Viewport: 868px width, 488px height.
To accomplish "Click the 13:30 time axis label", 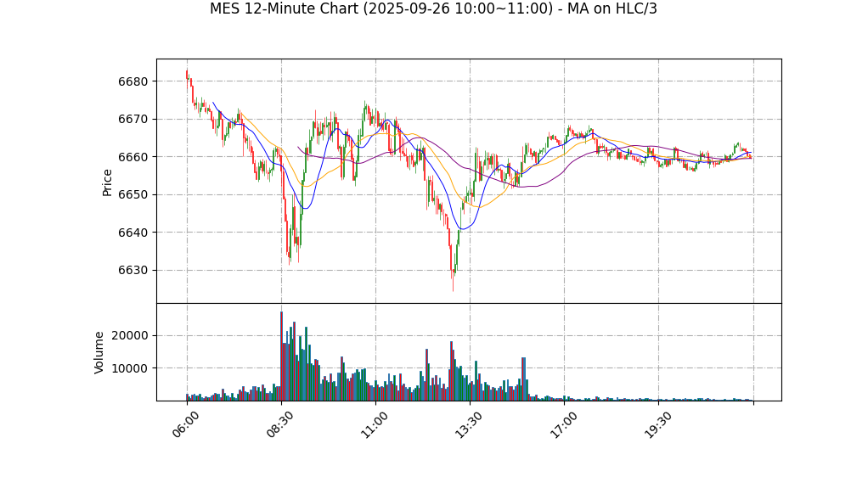I will 469,425.
